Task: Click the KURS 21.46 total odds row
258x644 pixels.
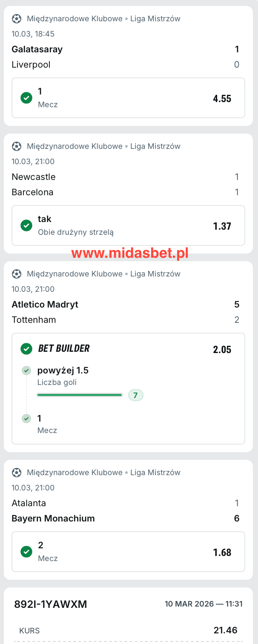Action: pyautogui.click(x=128, y=630)
